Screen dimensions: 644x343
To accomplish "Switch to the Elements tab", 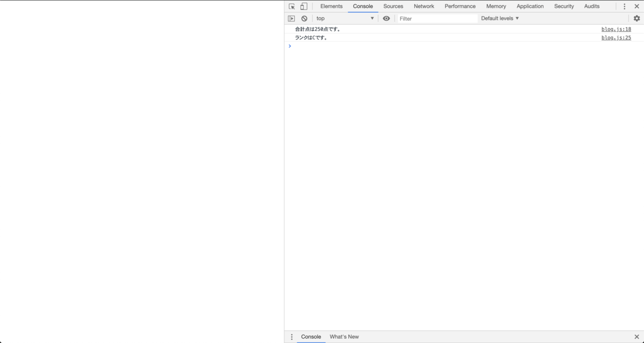I will (x=331, y=6).
